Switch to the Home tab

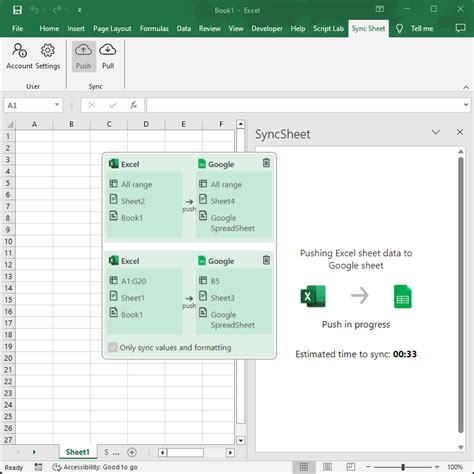49,29
